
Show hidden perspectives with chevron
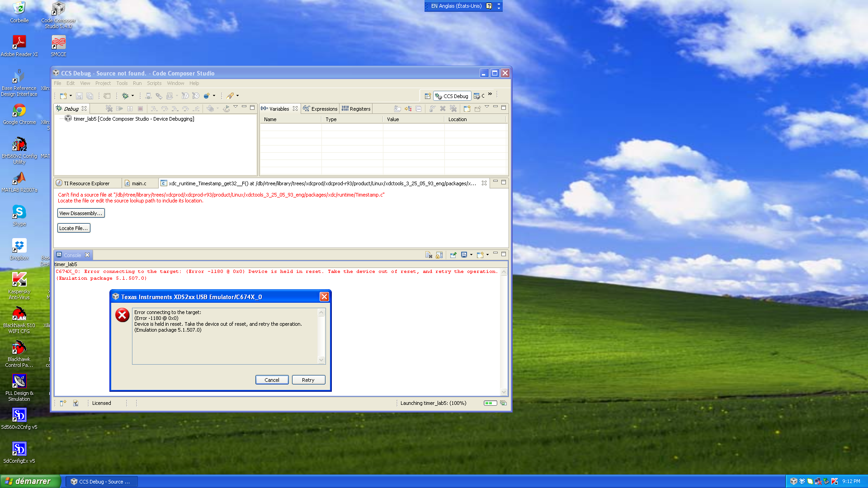[x=490, y=94]
